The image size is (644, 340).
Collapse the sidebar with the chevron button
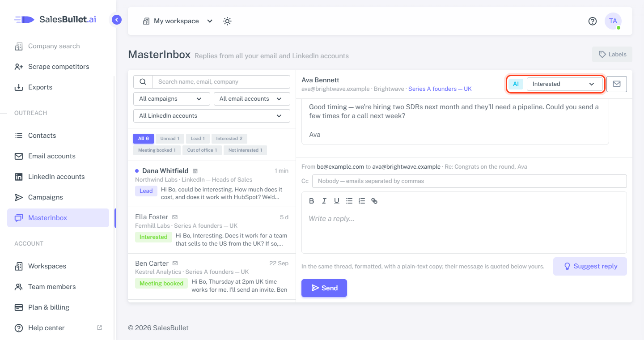(x=117, y=20)
